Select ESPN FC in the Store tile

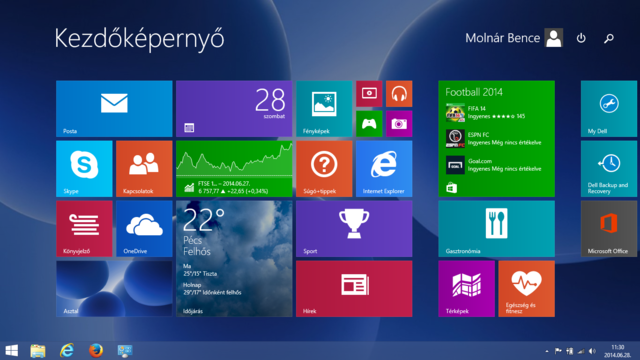click(493, 139)
